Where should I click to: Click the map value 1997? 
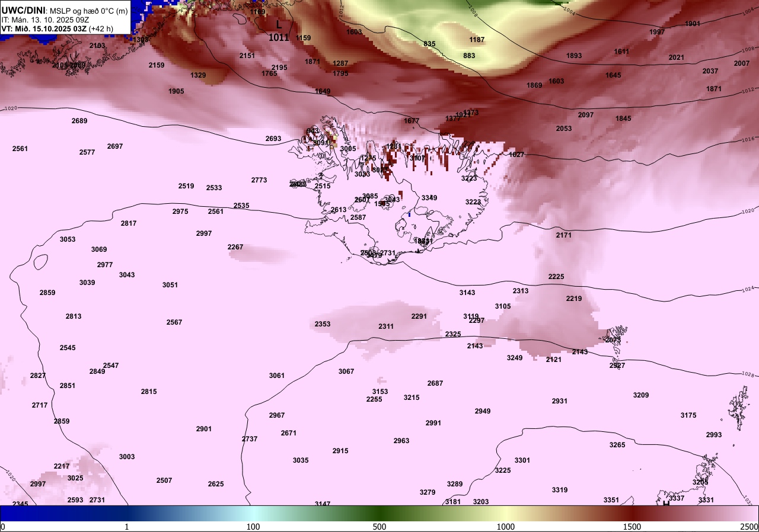(657, 32)
